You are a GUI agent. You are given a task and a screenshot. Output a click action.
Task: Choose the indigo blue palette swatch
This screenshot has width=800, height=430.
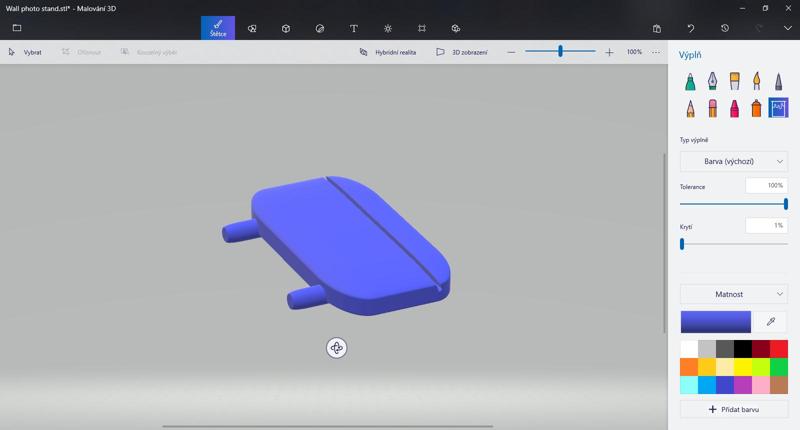725,385
